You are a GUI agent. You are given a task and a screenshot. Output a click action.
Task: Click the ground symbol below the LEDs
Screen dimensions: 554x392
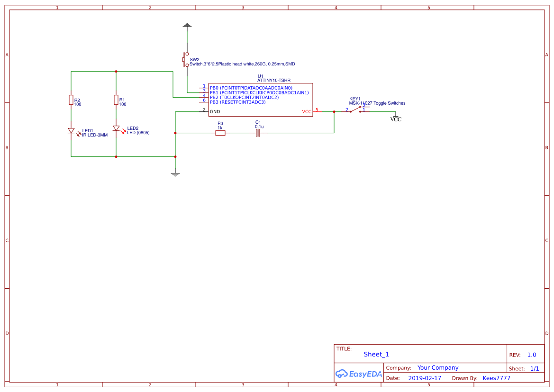pyautogui.click(x=175, y=173)
